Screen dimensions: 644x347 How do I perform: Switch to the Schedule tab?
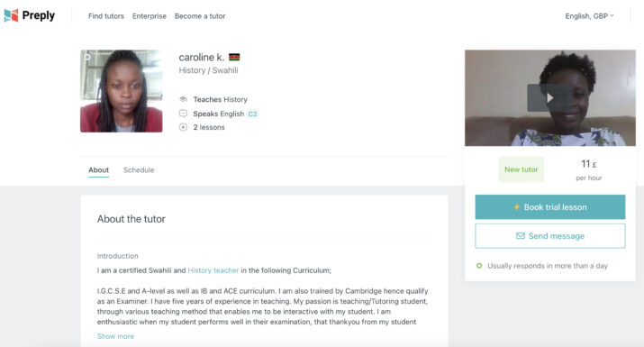click(x=139, y=169)
